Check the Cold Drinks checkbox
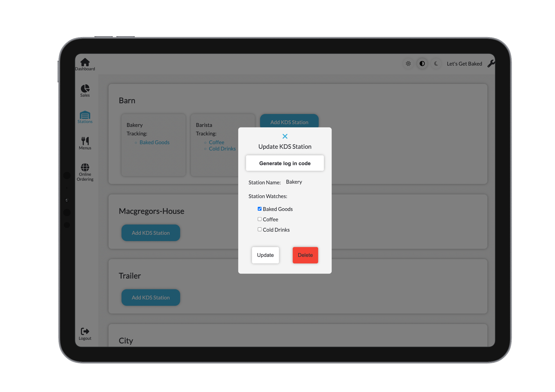Screen dimensions: 555x392 [x=259, y=230]
